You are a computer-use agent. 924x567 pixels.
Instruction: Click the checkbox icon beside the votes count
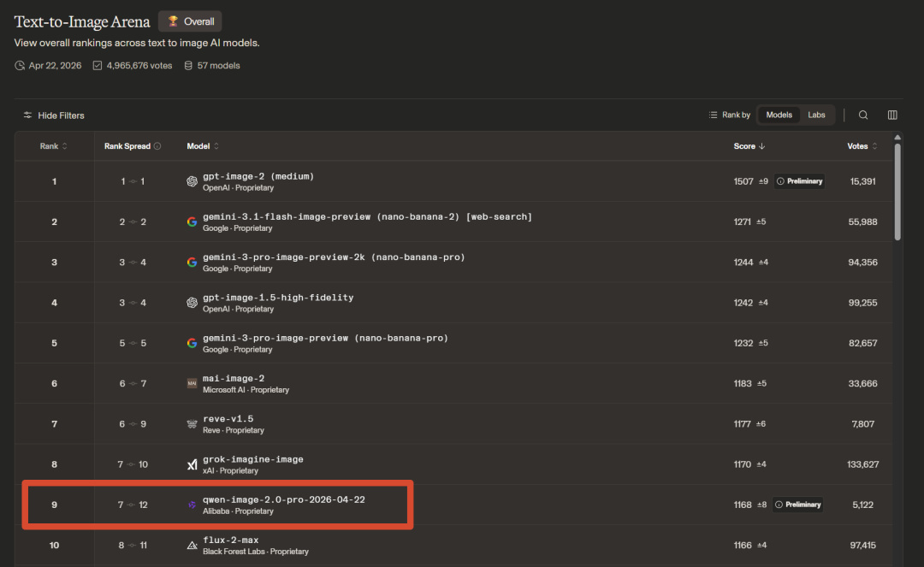click(98, 65)
